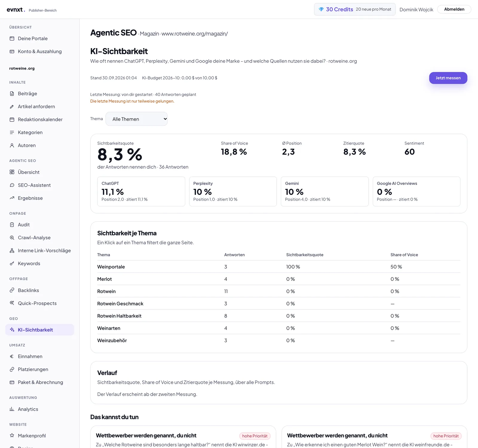Open Deine Portale via its sidebar icon
The width and height of the screenshot is (478, 448).
tap(12, 39)
